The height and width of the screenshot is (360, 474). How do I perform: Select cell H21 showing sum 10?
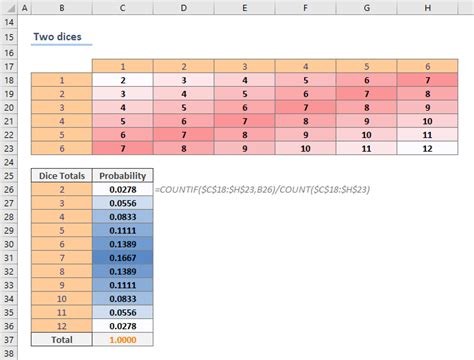[x=428, y=121]
